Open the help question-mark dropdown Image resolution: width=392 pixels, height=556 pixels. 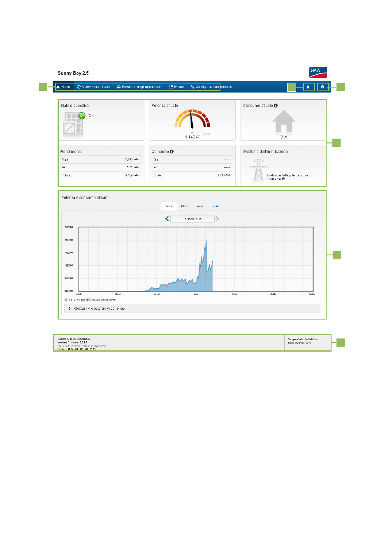pos(323,87)
